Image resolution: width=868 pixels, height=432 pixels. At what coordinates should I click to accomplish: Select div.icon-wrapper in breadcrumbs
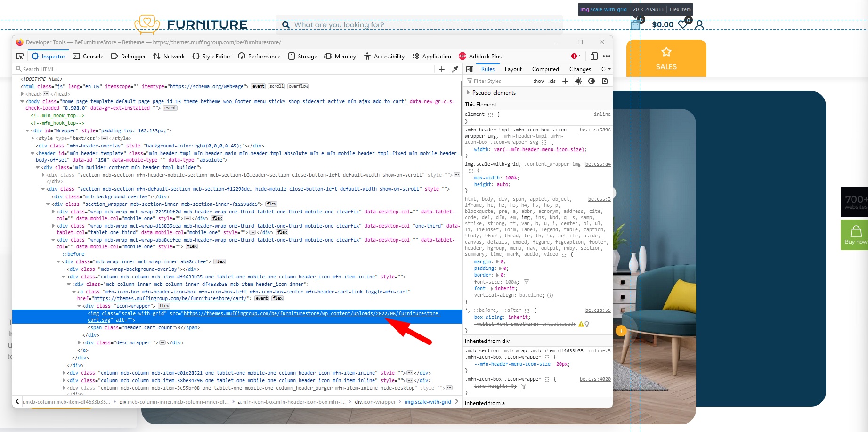click(375, 402)
